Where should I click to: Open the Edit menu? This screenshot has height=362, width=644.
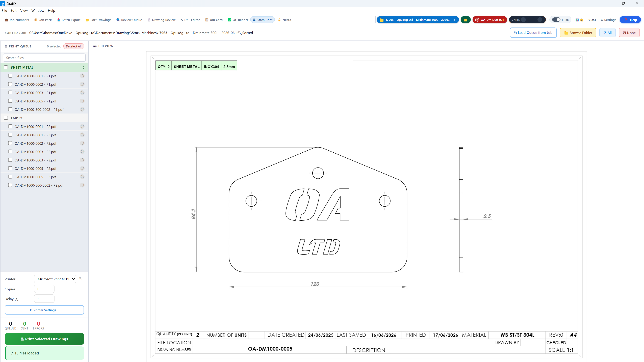pos(13,11)
